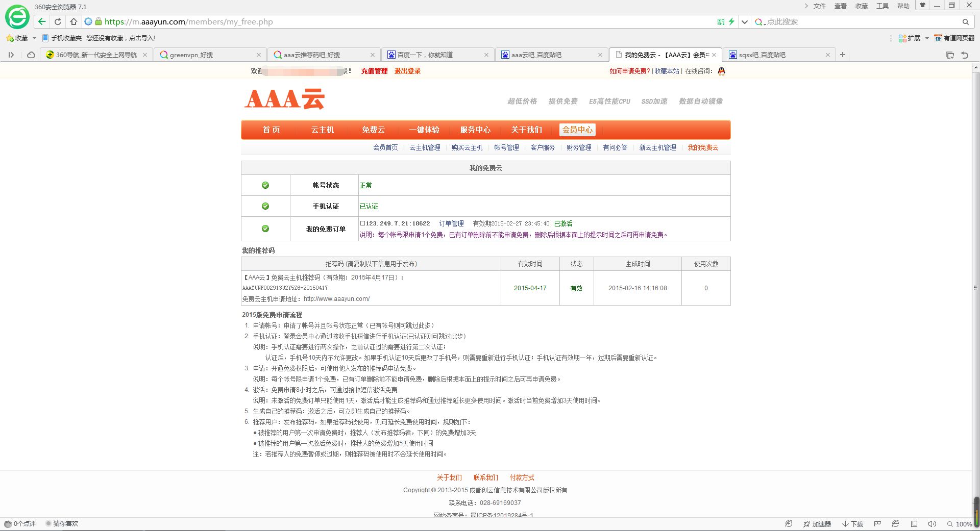Open a new tab with plus button

point(843,55)
